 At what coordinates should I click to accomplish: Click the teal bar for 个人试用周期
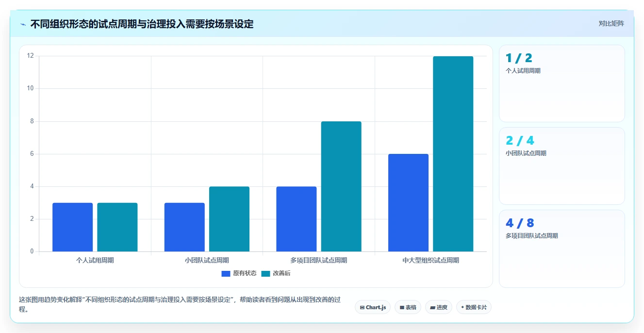click(x=117, y=227)
